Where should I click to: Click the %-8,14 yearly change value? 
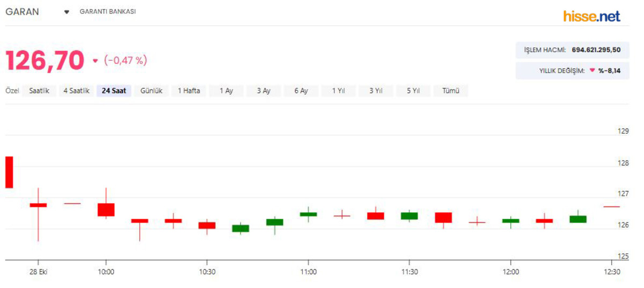tap(610, 70)
